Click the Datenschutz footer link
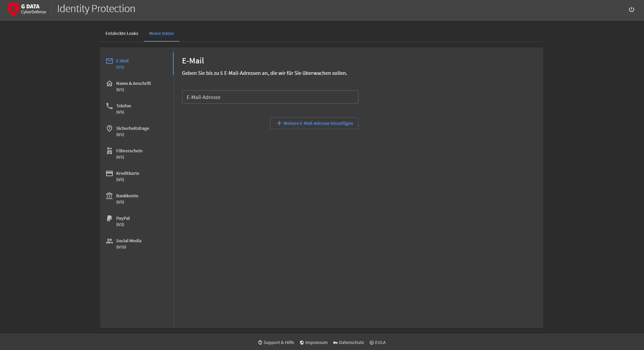Screen dimensions: 644x350 [349, 343]
